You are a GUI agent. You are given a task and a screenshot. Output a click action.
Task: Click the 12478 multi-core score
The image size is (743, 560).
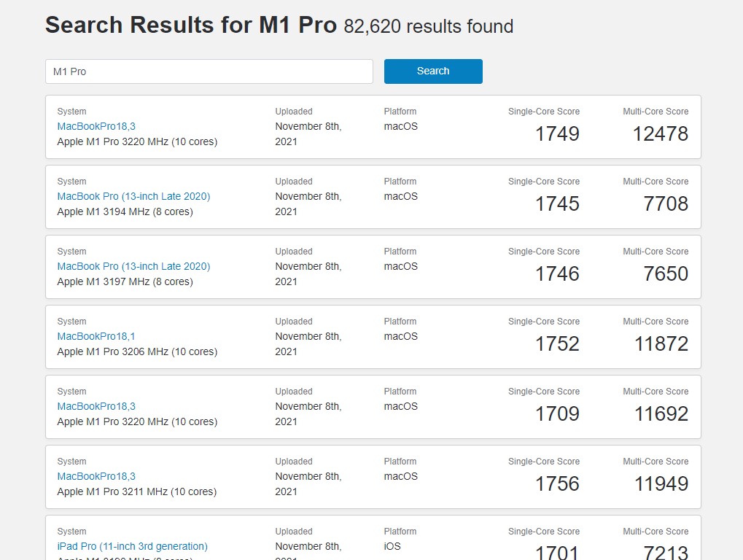pyautogui.click(x=661, y=134)
